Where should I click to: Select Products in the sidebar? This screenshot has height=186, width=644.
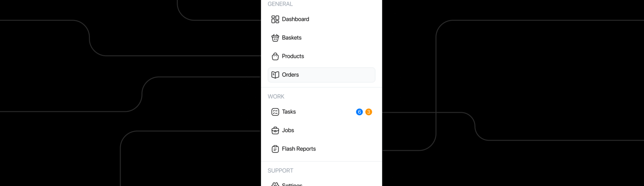(x=321, y=56)
